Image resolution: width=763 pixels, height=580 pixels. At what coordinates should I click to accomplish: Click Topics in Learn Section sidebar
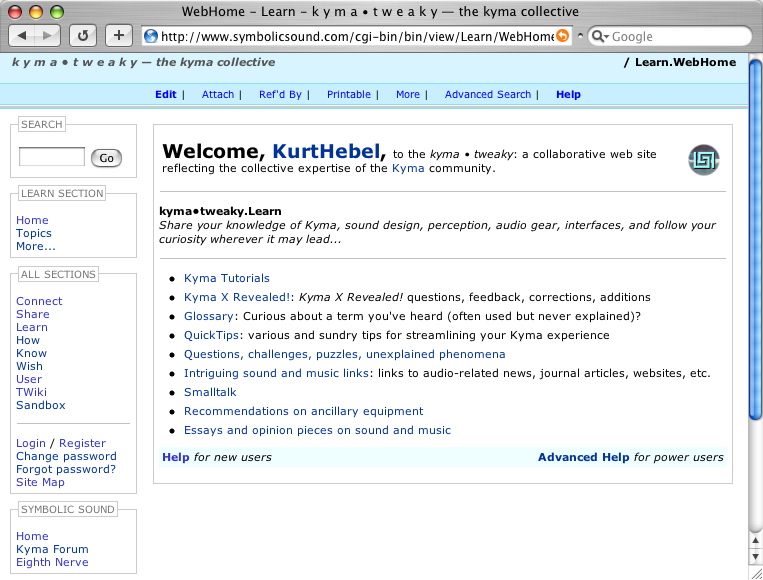tap(34, 234)
